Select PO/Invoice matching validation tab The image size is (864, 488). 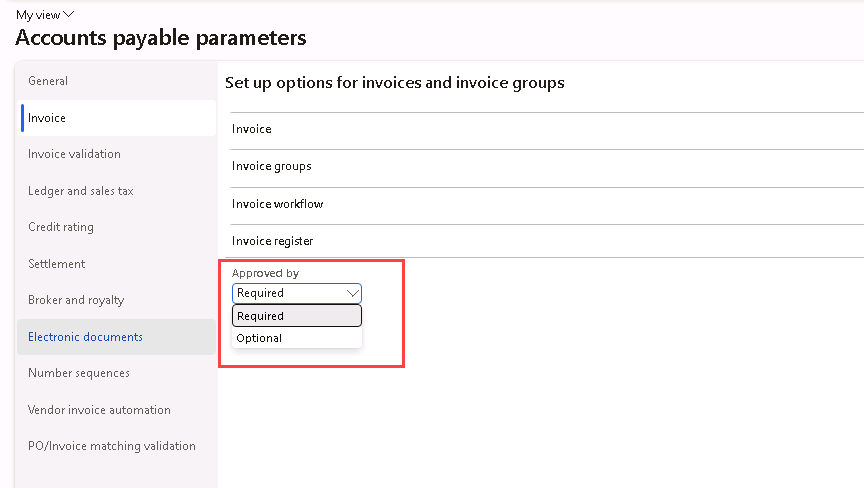111,446
